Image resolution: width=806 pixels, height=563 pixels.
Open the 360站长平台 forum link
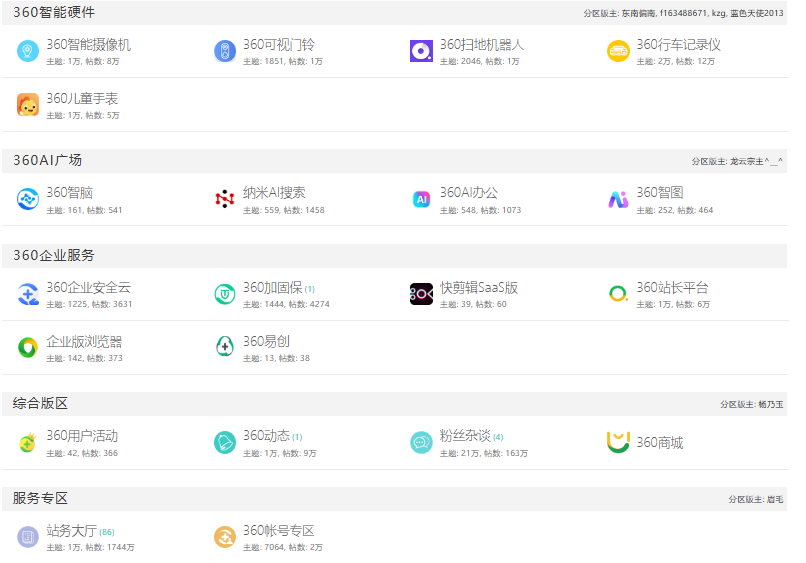(672, 288)
